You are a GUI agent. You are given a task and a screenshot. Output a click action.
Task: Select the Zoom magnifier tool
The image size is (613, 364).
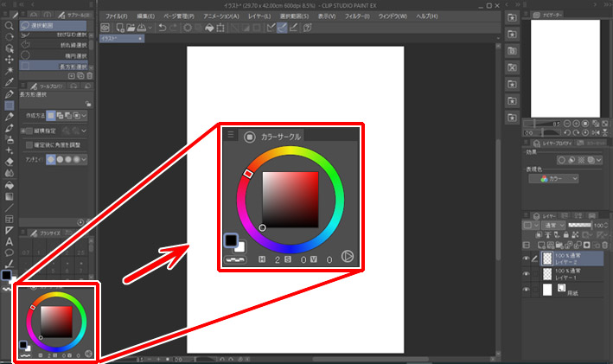(9, 26)
